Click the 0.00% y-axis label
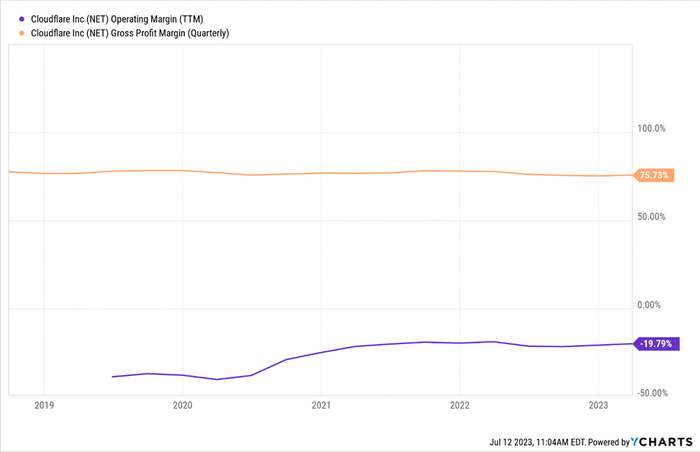The height and width of the screenshot is (452, 700). click(x=649, y=305)
